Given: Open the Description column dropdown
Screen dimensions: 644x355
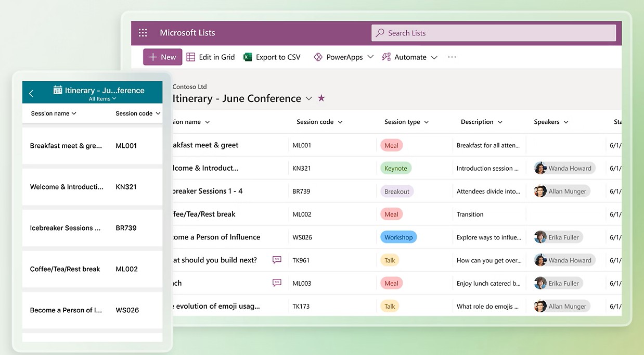Looking at the screenshot, I should (x=500, y=122).
